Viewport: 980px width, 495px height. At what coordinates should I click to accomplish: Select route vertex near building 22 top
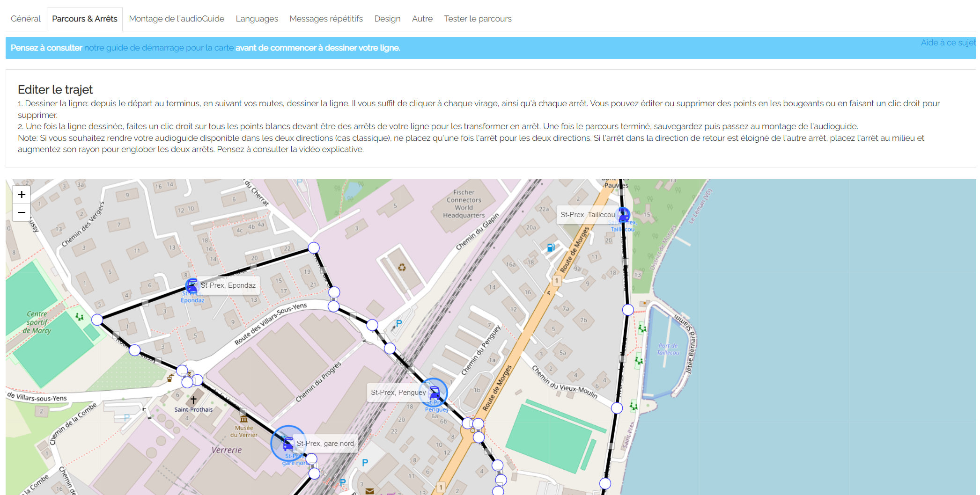(x=314, y=247)
